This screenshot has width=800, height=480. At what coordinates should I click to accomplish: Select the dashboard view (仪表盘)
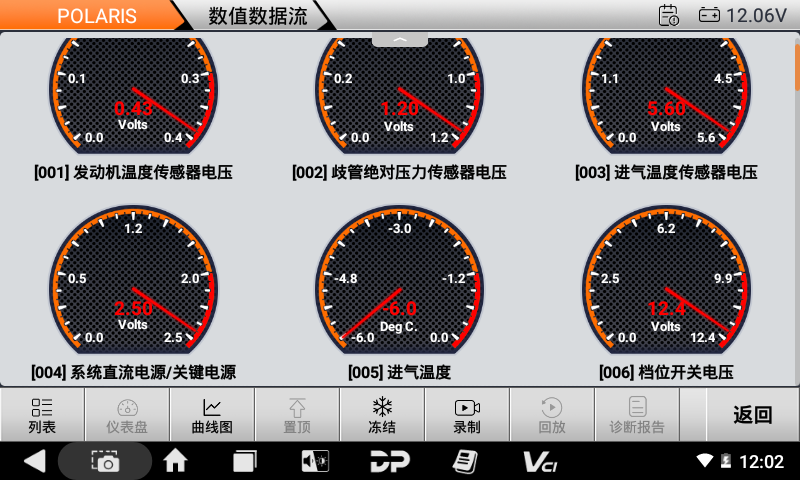[x=127, y=415]
